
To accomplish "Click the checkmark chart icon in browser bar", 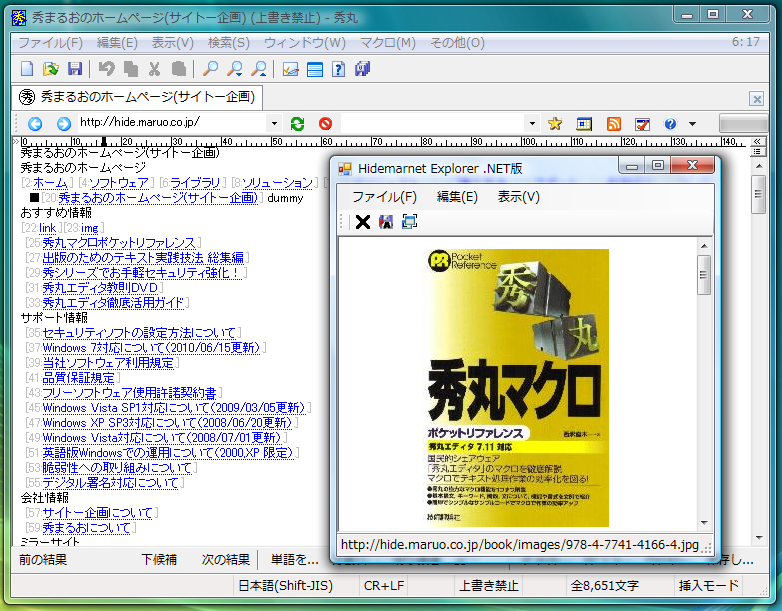I will click(642, 123).
